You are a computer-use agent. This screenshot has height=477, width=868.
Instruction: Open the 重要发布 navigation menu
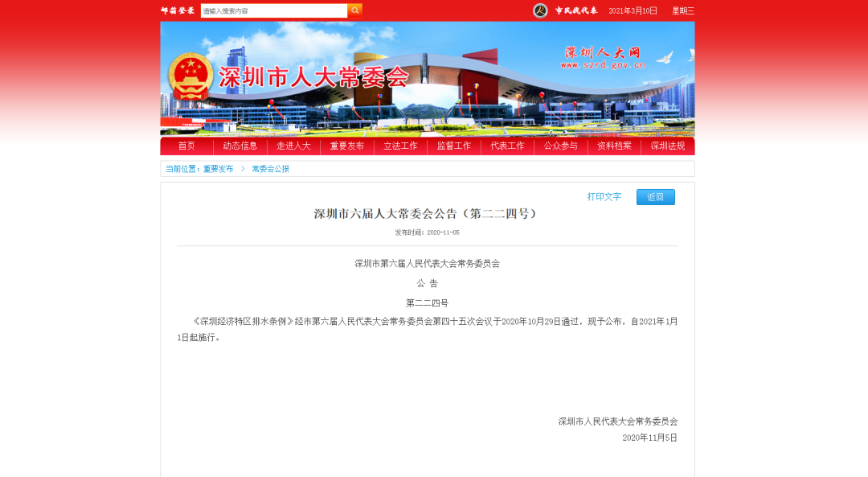(x=347, y=146)
